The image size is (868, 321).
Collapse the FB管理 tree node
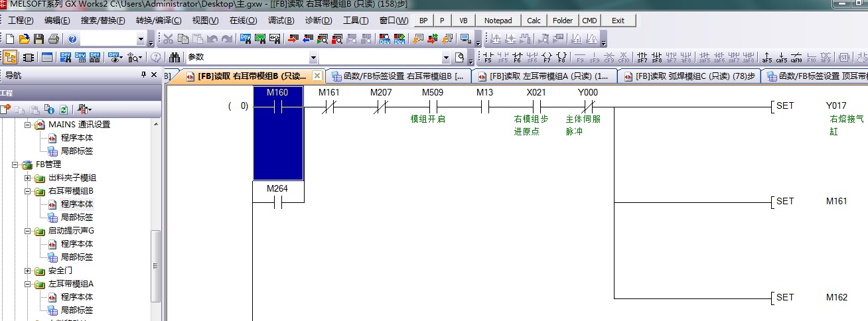(x=15, y=164)
